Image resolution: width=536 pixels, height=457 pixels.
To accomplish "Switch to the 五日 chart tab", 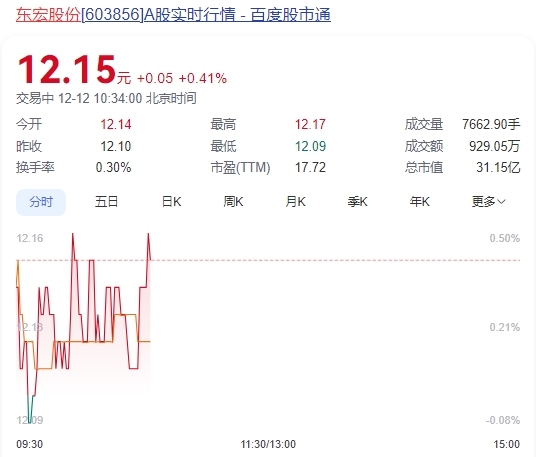I will click(x=106, y=202).
